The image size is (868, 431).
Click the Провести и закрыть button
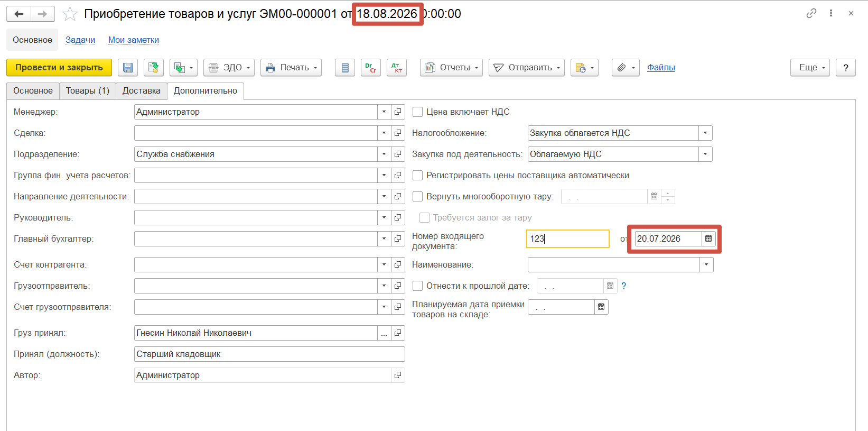59,68
